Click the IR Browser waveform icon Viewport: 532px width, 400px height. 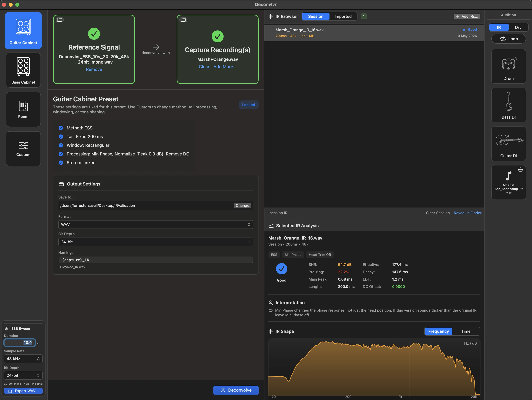click(271, 16)
